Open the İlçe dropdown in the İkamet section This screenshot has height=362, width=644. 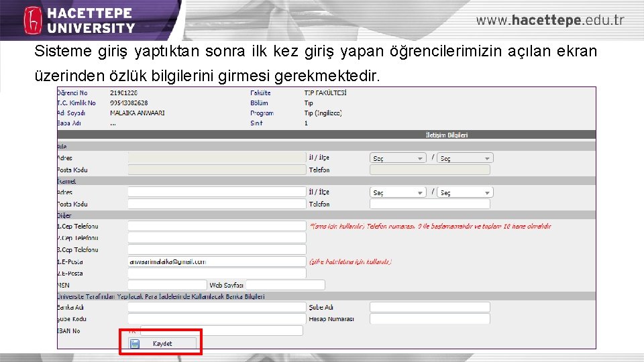click(x=465, y=192)
